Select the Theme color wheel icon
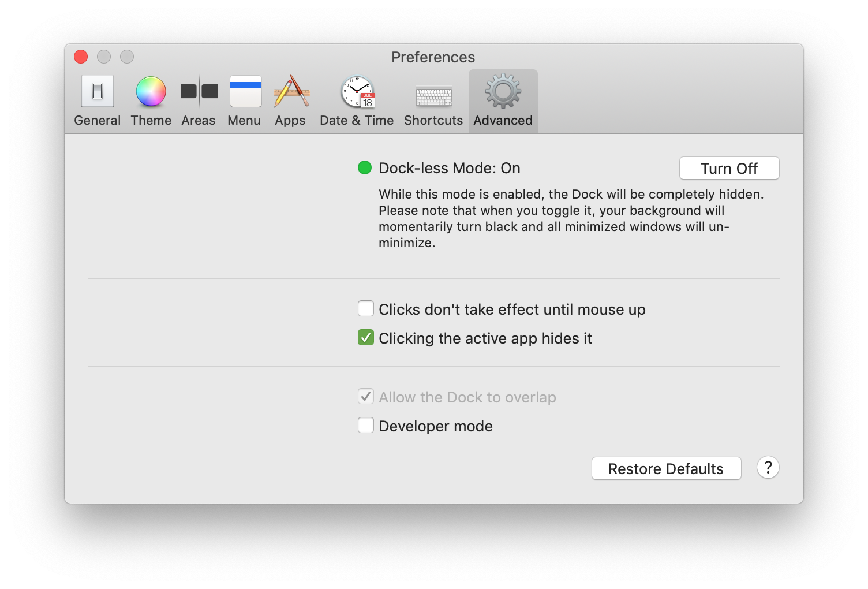Image resolution: width=868 pixels, height=589 pixels. pyautogui.click(x=151, y=92)
